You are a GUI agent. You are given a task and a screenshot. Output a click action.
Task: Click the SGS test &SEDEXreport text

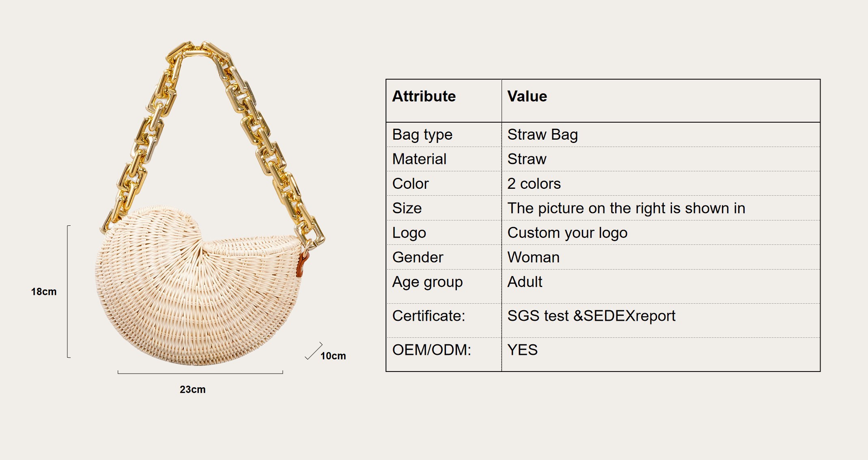click(x=591, y=316)
